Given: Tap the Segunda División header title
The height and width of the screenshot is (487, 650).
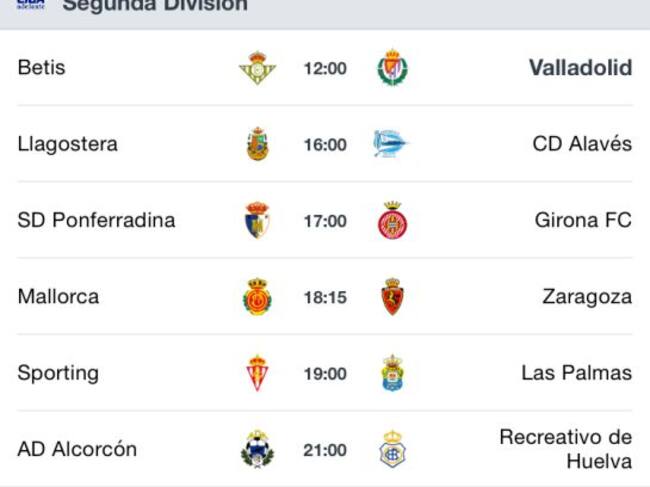Looking at the screenshot, I should point(155,6).
